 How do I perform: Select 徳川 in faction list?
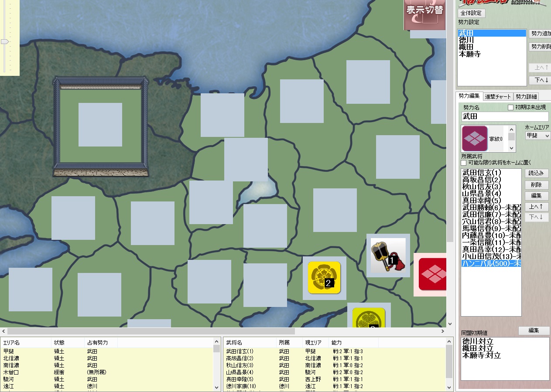(x=492, y=40)
